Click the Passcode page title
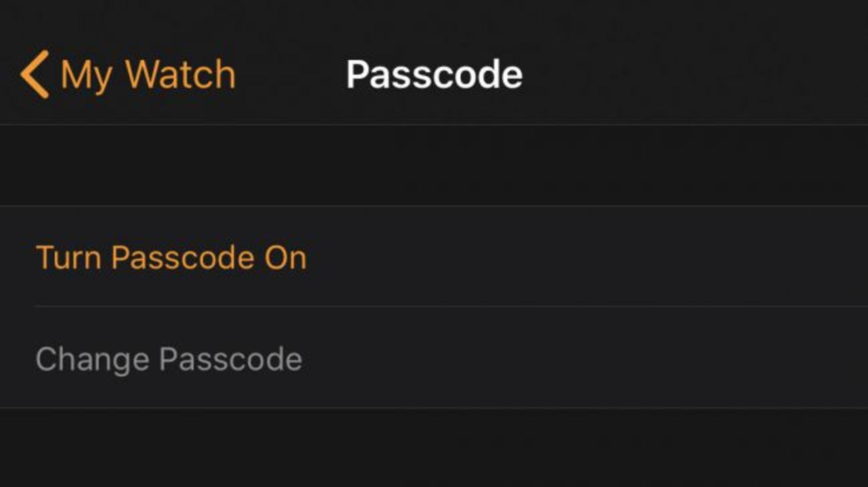Screen dimensions: 868x487 point(434,75)
